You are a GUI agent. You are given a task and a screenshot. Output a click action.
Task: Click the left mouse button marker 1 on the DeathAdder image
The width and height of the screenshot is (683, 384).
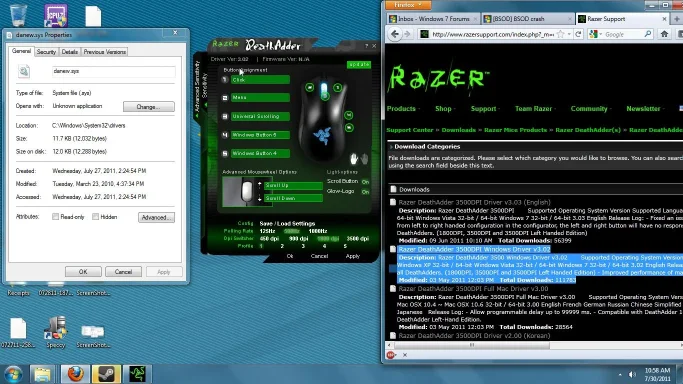310,88
